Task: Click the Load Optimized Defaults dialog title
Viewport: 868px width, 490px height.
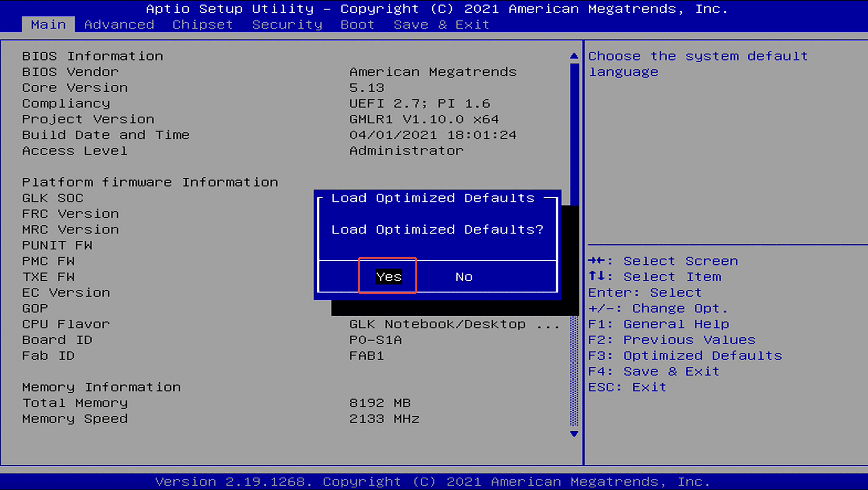Action: coord(432,198)
